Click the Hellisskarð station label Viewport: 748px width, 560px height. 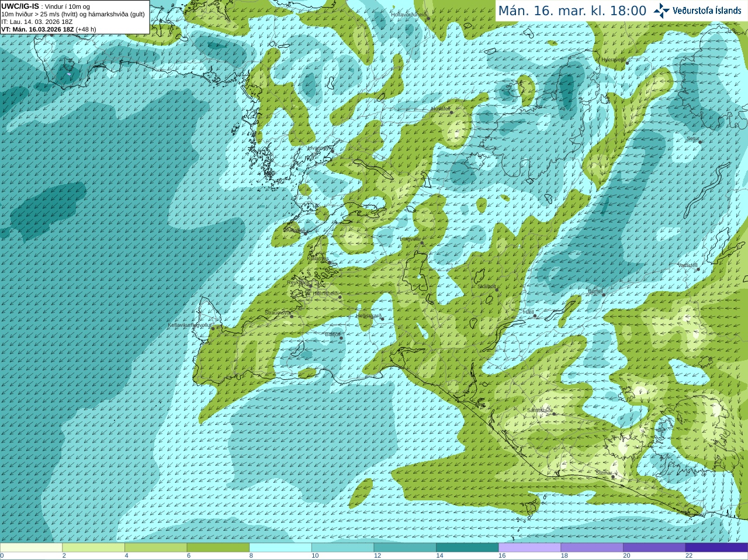[x=368, y=316]
